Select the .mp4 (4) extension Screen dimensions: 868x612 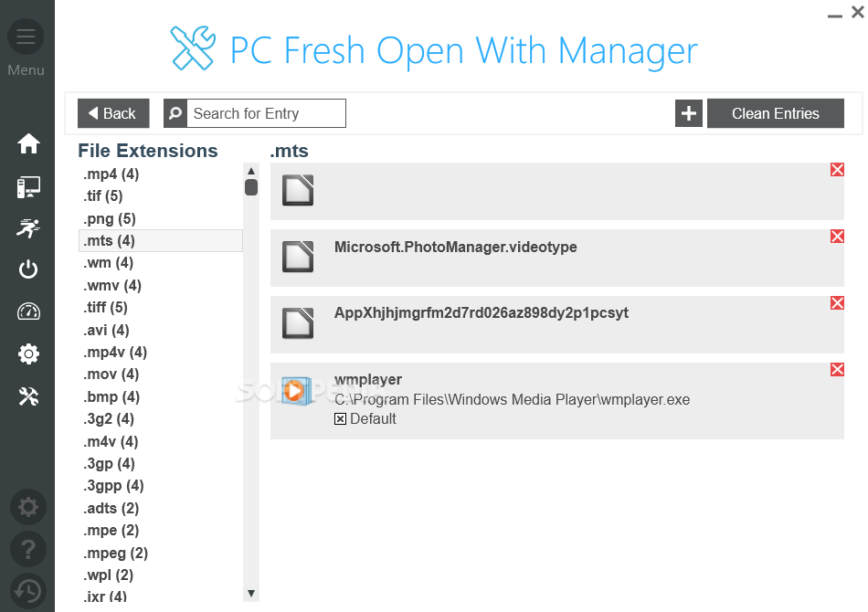tap(111, 174)
